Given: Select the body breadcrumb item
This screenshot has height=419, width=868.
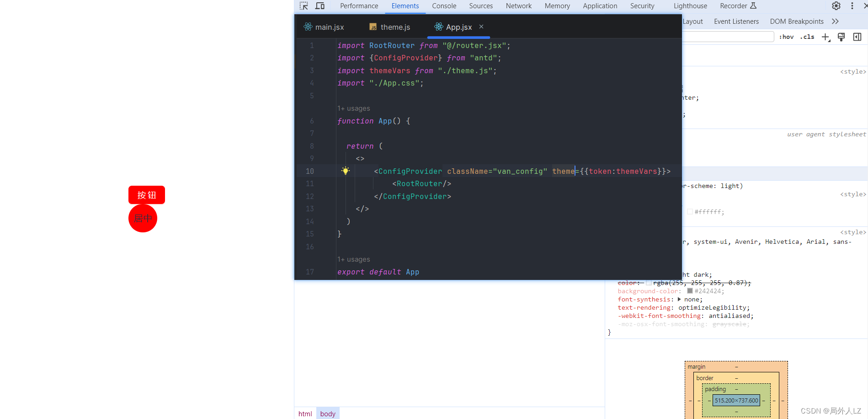Looking at the screenshot, I should 328,414.
